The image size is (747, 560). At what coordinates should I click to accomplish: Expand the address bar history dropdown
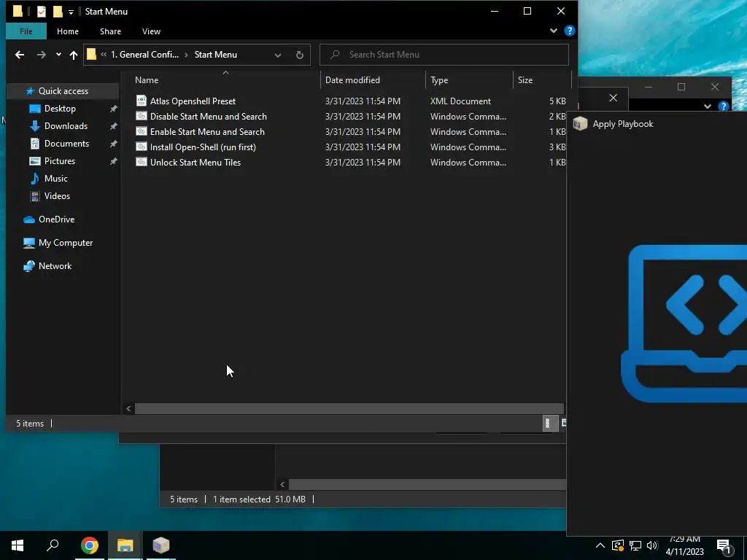(x=278, y=55)
